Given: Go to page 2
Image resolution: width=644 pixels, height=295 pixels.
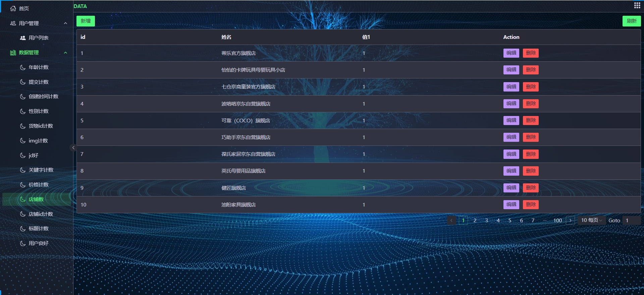Looking at the screenshot, I should (475, 221).
